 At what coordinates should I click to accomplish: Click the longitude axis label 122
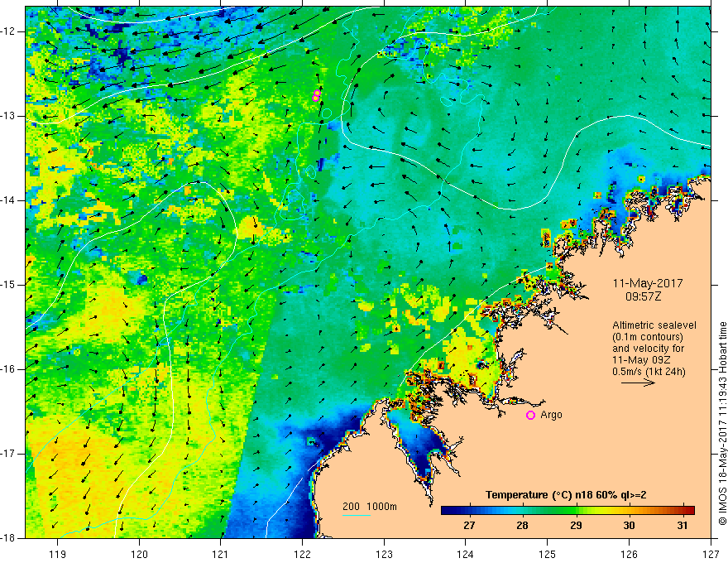[302, 554]
